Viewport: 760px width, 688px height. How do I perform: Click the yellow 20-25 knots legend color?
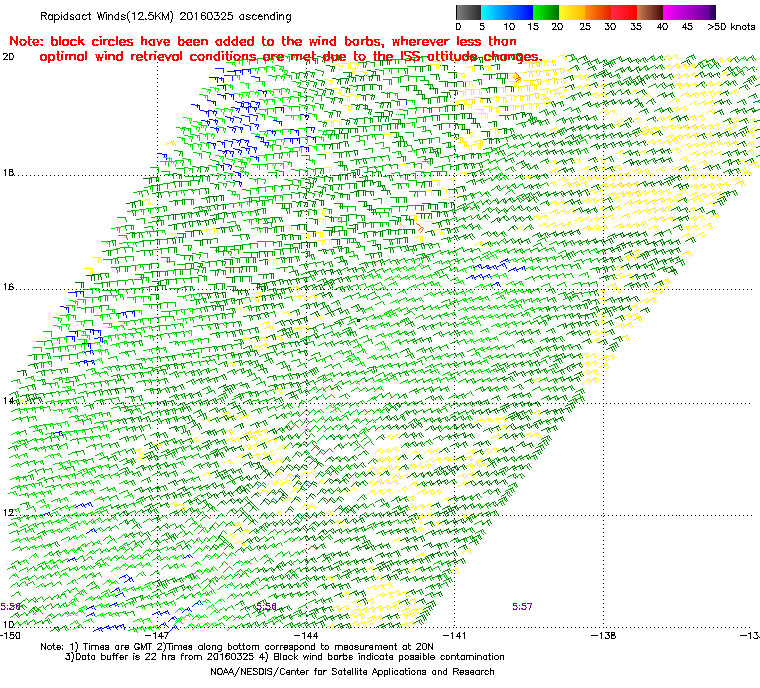click(x=572, y=12)
